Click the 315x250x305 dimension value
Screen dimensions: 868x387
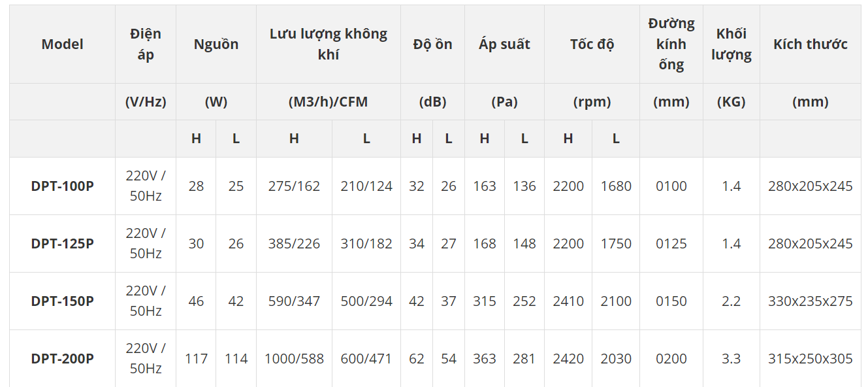coord(811,359)
